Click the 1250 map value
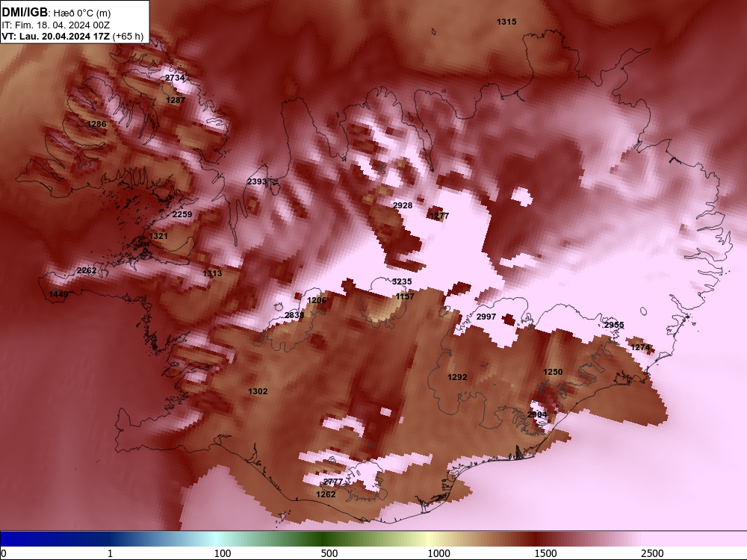Screen dimensions: 747x560 click(553, 372)
